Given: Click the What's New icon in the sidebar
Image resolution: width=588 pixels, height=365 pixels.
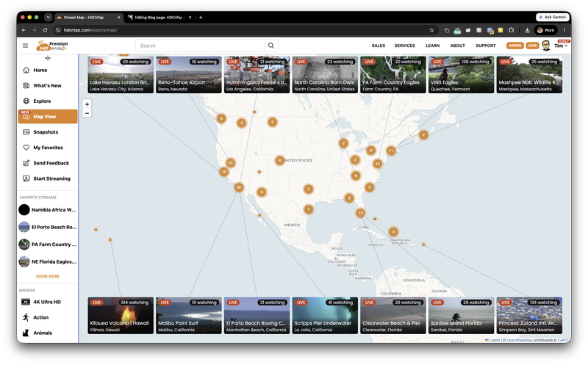Looking at the screenshot, I should coord(26,85).
